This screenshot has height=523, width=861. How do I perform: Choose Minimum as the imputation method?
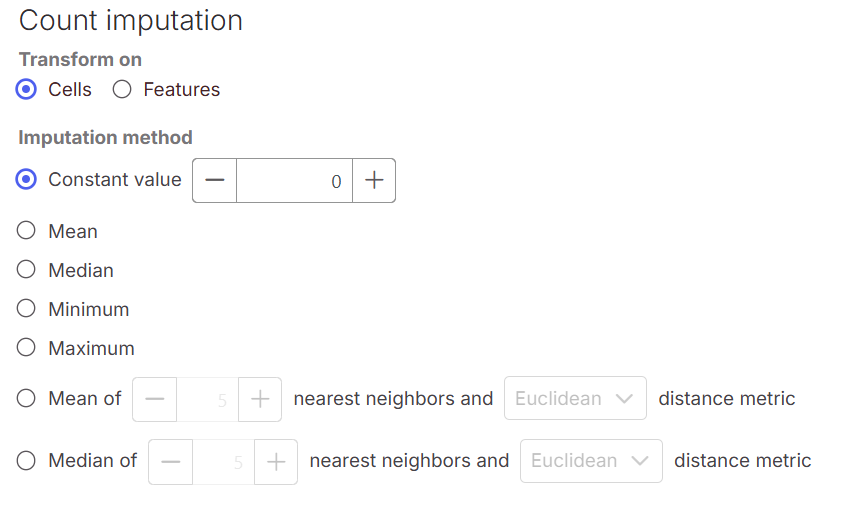[x=28, y=310]
